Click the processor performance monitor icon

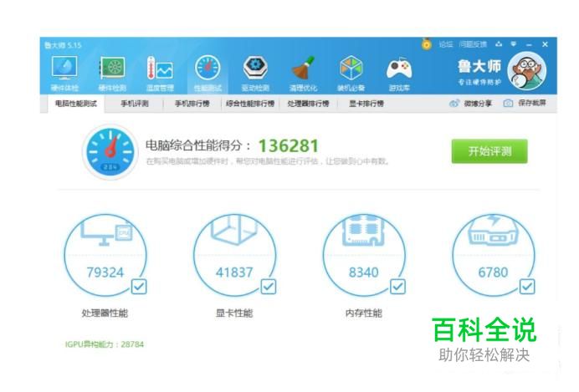point(105,232)
